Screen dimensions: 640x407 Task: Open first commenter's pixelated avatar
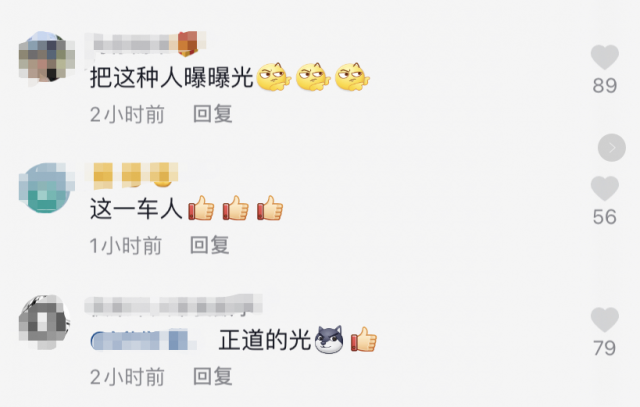[46, 58]
